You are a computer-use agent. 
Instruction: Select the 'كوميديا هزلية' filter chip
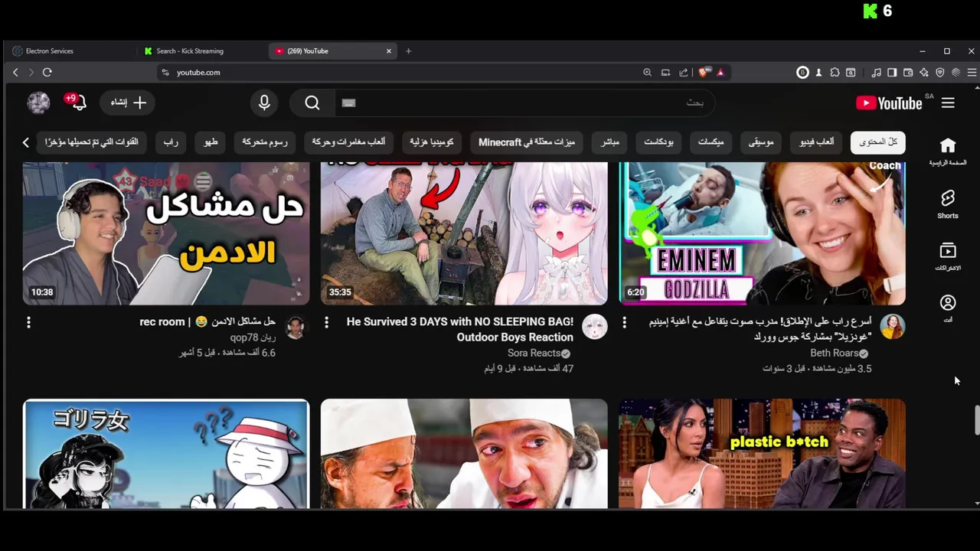(432, 142)
